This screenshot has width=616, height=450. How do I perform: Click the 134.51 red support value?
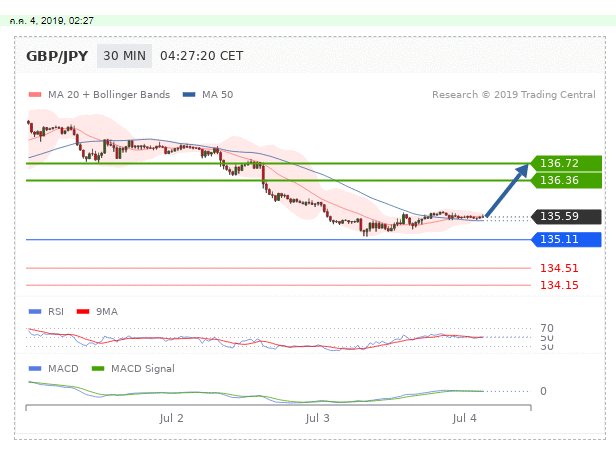click(559, 268)
